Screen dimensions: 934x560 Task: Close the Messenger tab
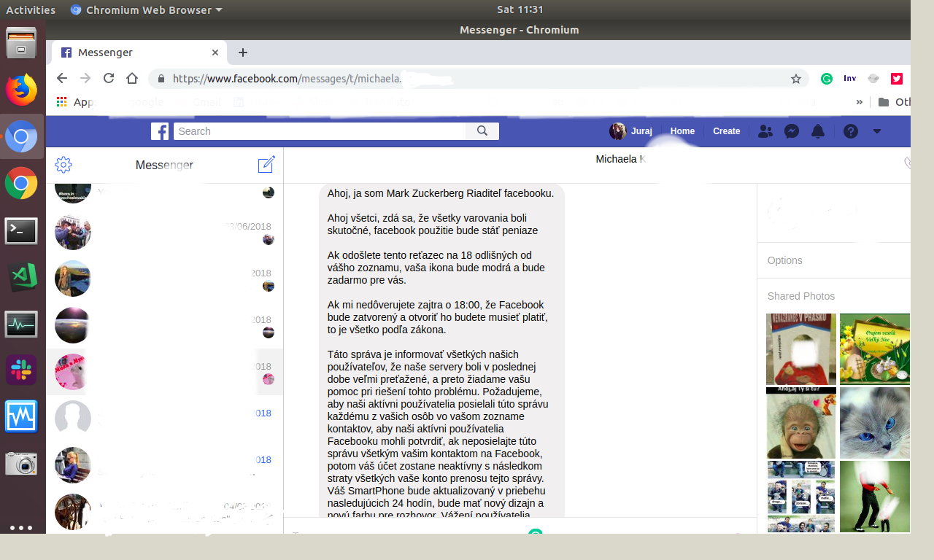tap(215, 52)
